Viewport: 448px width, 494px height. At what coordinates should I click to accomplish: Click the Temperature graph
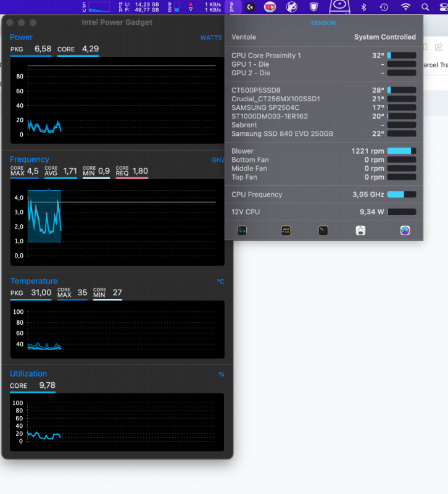click(x=117, y=330)
